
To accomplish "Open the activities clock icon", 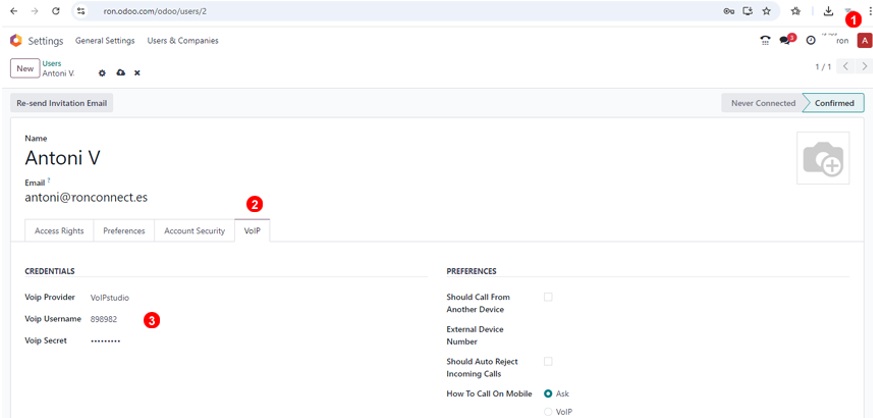I will click(811, 41).
